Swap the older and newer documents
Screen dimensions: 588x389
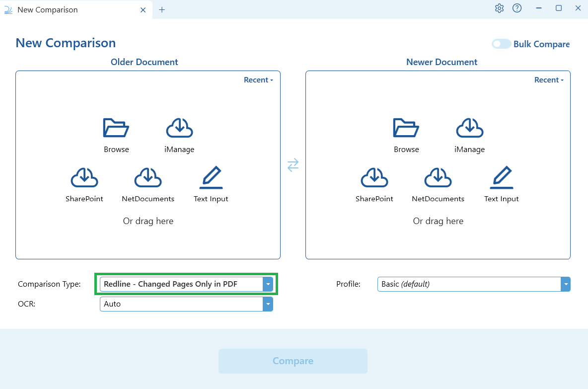[293, 165]
